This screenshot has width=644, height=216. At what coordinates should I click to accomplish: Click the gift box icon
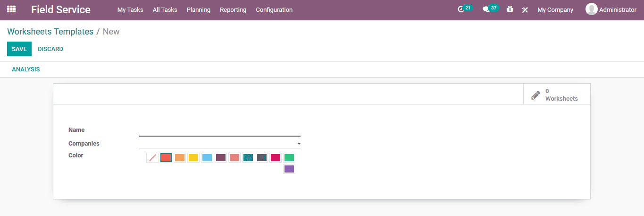[510, 9]
